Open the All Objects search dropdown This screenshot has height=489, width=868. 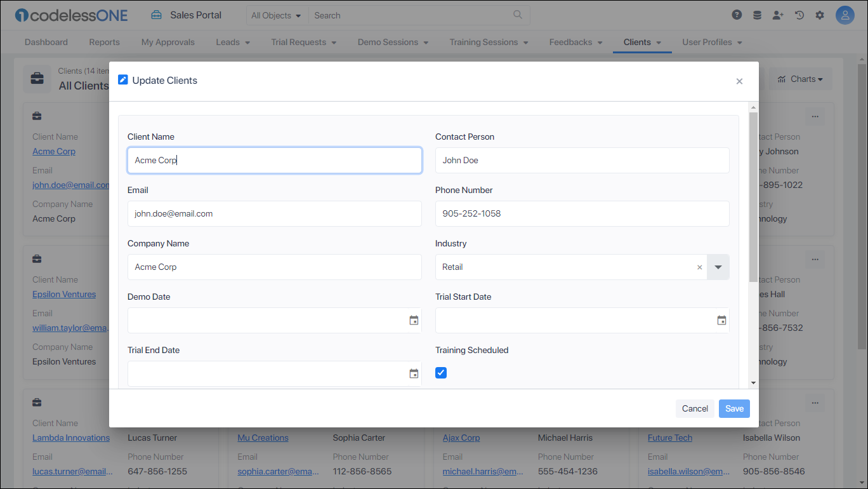tap(276, 15)
